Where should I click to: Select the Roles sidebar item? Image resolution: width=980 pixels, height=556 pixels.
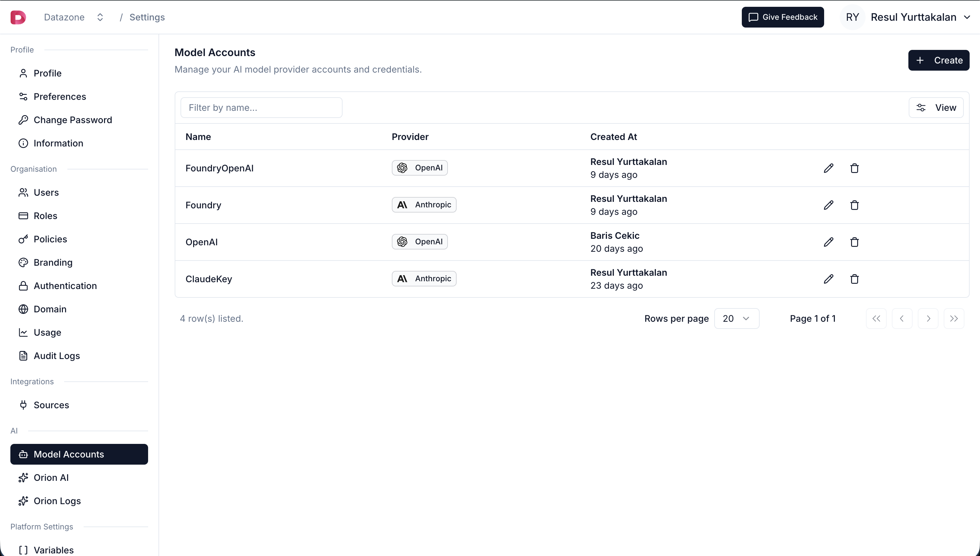tap(45, 216)
